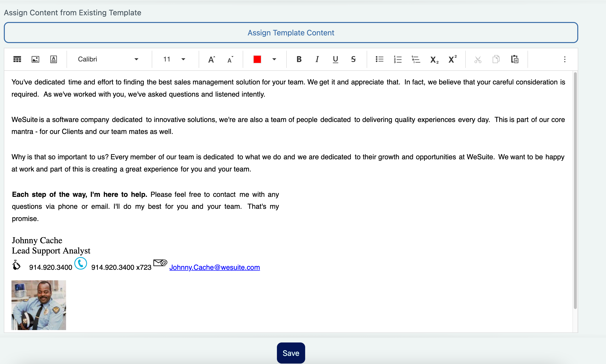This screenshot has width=606, height=364.
Task: Insert a numbered list
Action: tap(397, 59)
